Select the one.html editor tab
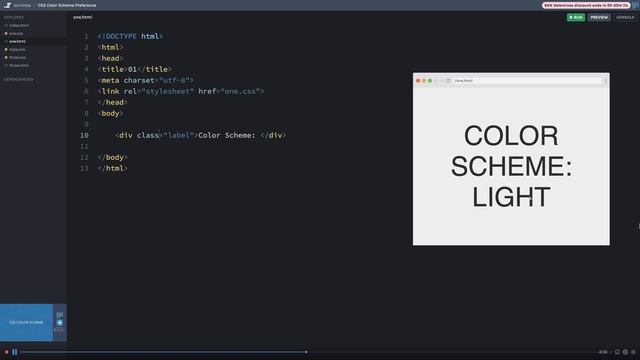Image resolution: width=640 pixels, height=360 pixels. (x=82, y=17)
